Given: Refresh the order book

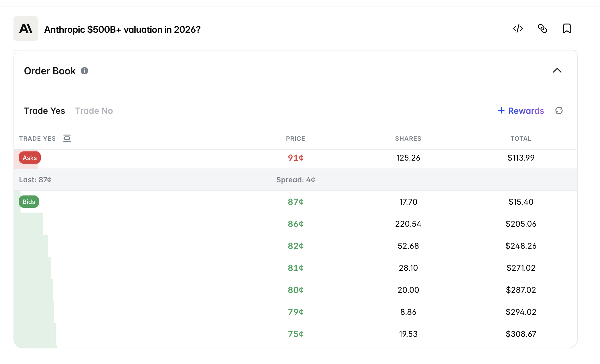Looking at the screenshot, I should click(x=559, y=111).
